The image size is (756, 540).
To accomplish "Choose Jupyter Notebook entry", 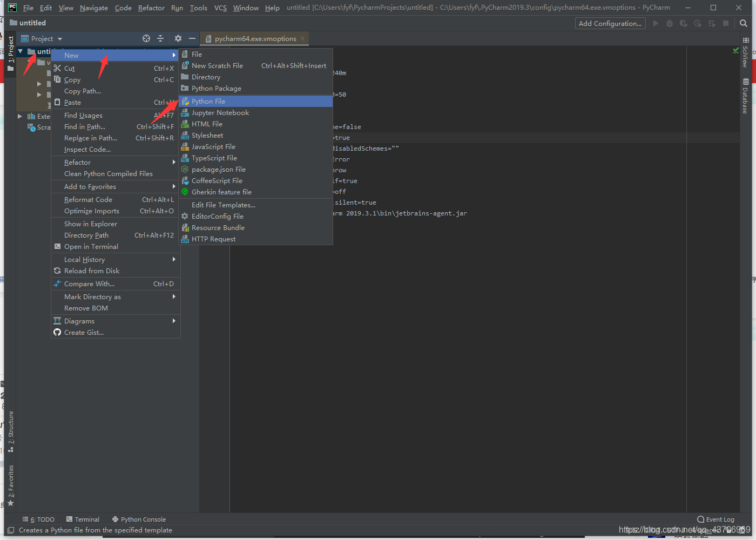I will pyautogui.click(x=255, y=112).
